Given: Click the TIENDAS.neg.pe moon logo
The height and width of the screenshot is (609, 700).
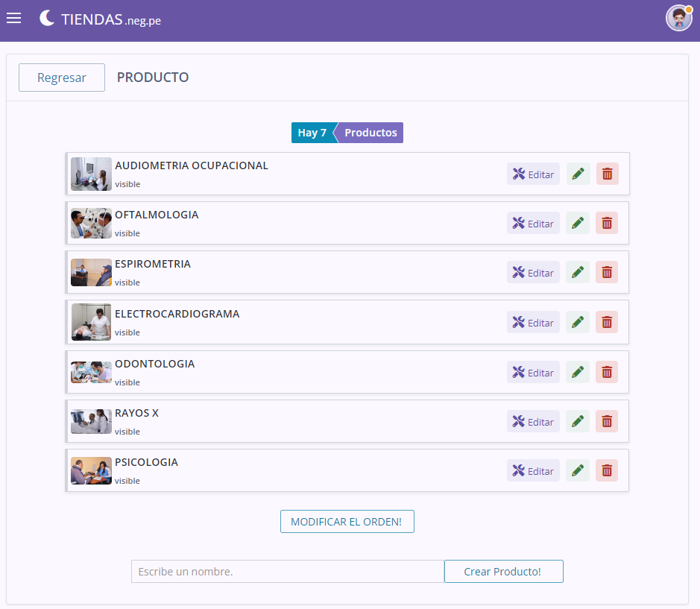Looking at the screenshot, I should pyautogui.click(x=48, y=19).
